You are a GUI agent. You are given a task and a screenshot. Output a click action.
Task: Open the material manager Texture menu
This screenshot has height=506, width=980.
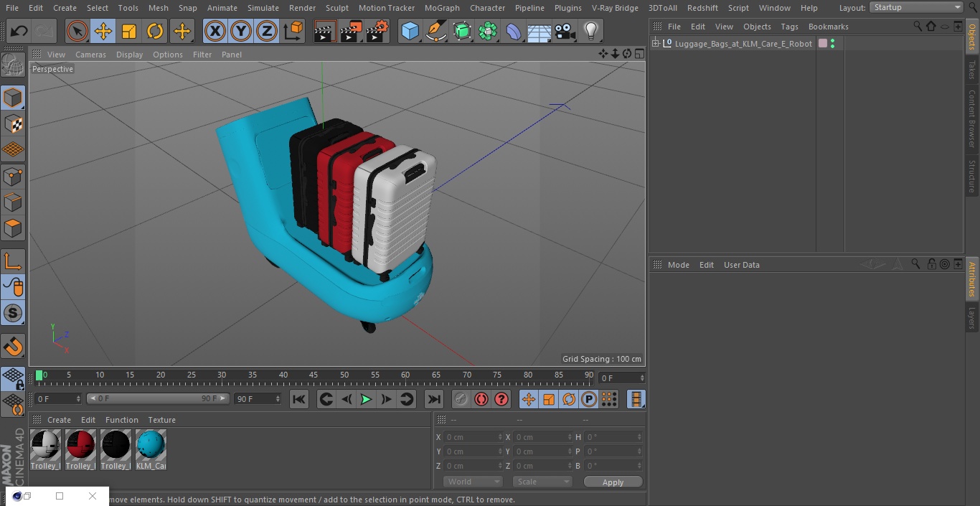161,420
